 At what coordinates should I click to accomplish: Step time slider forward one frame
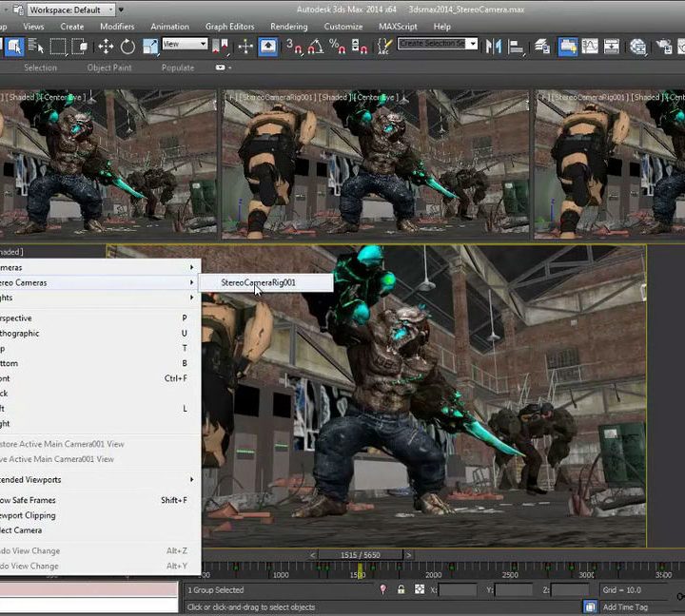coord(408,555)
